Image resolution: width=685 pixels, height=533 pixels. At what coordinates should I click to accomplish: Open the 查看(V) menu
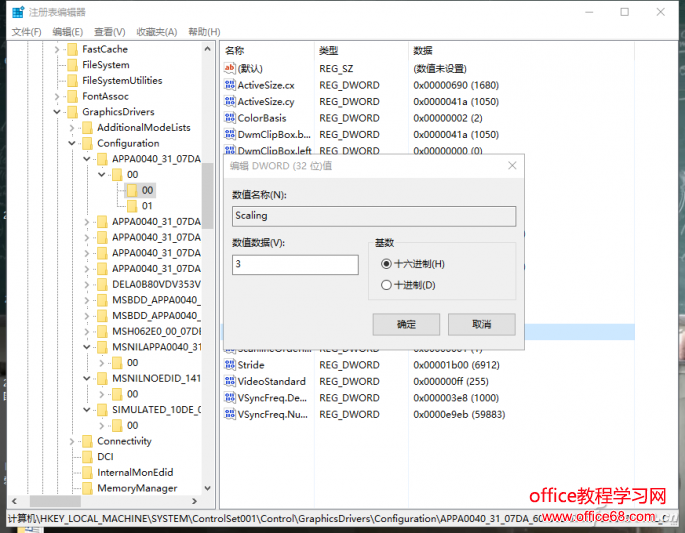110,32
